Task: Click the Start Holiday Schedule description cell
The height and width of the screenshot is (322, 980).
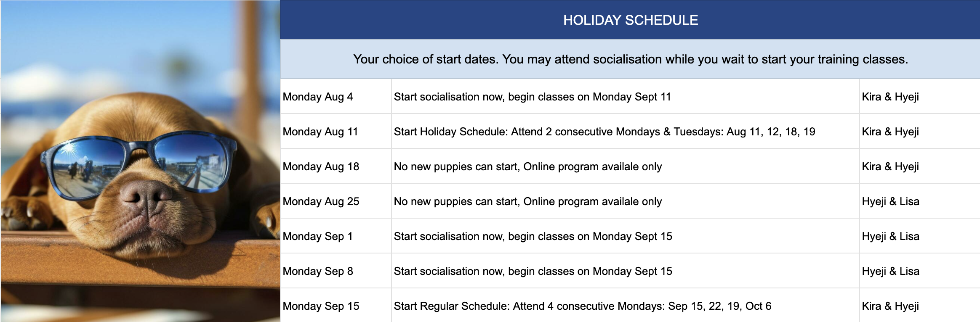Action: point(626,131)
